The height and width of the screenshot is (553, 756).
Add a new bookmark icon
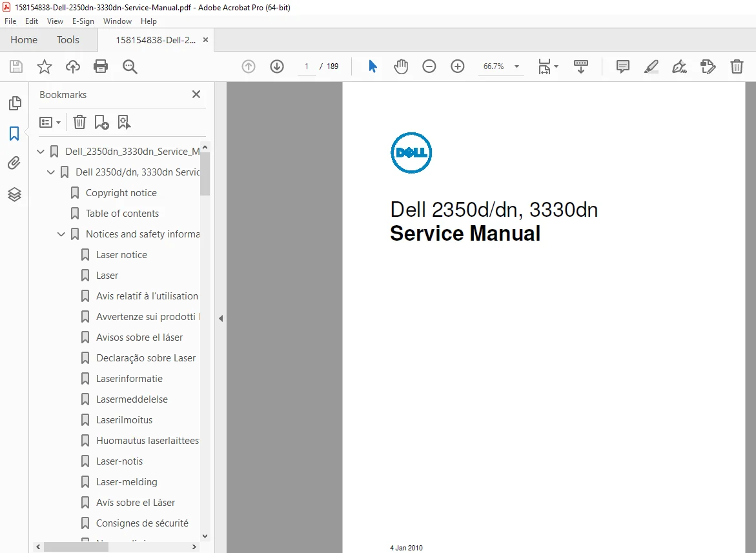click(x=102, y=123)
